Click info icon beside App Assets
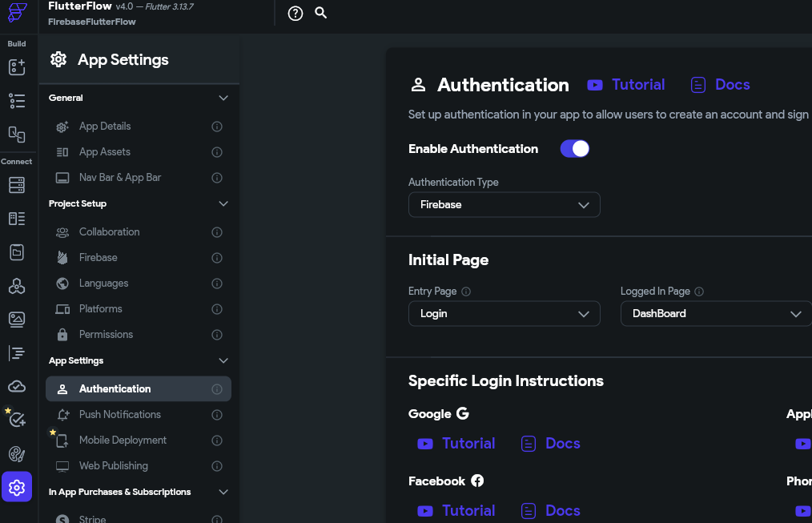 tap(217, 152)
